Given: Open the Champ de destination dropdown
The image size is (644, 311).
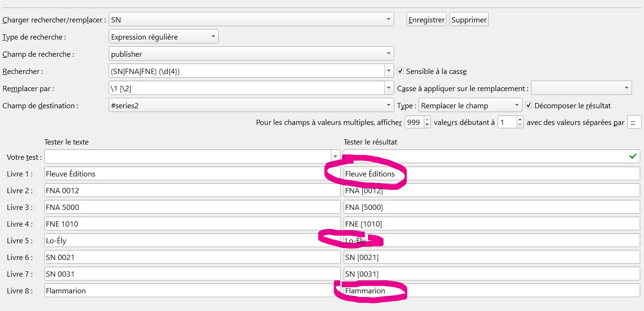Looking at the screenshot, I should pyautogui.click(x=389, y=105).
